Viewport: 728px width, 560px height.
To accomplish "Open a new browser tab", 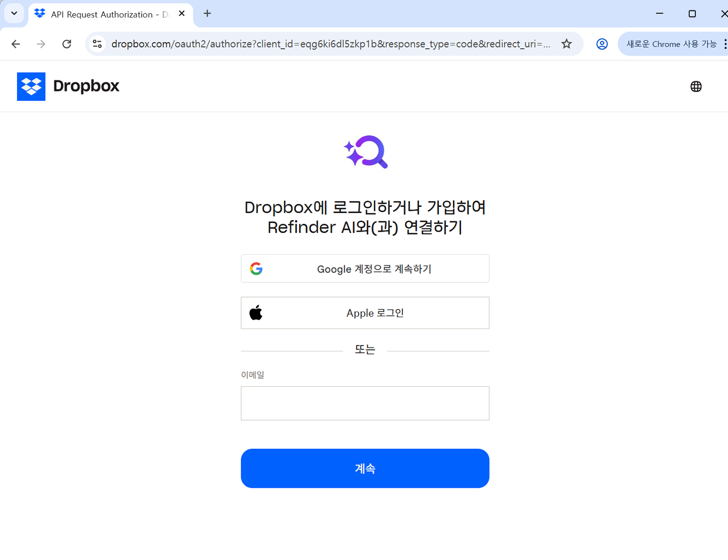I will (x=207, y=14).
